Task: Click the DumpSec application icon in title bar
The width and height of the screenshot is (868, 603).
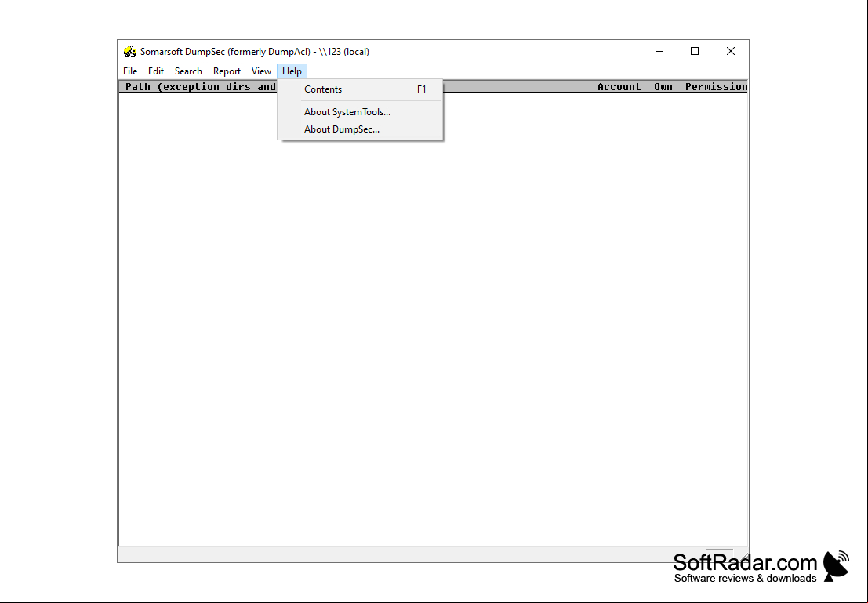Action: pos(130,52)
